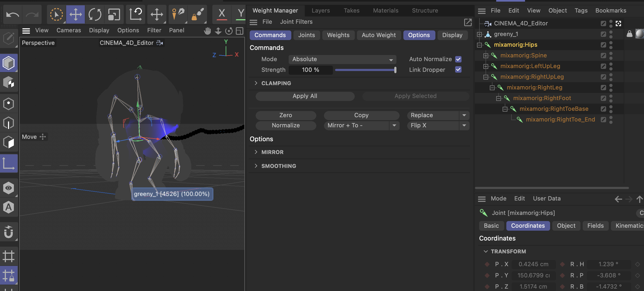Select the weight brush tool
Viewport: 644px width, 291px height.
click(198, 14)
